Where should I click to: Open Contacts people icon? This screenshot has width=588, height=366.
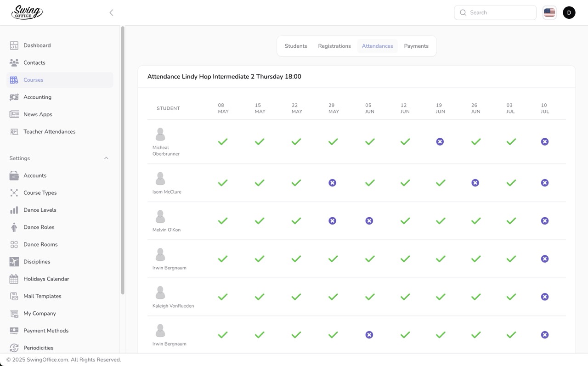click(x=14, y=62)
